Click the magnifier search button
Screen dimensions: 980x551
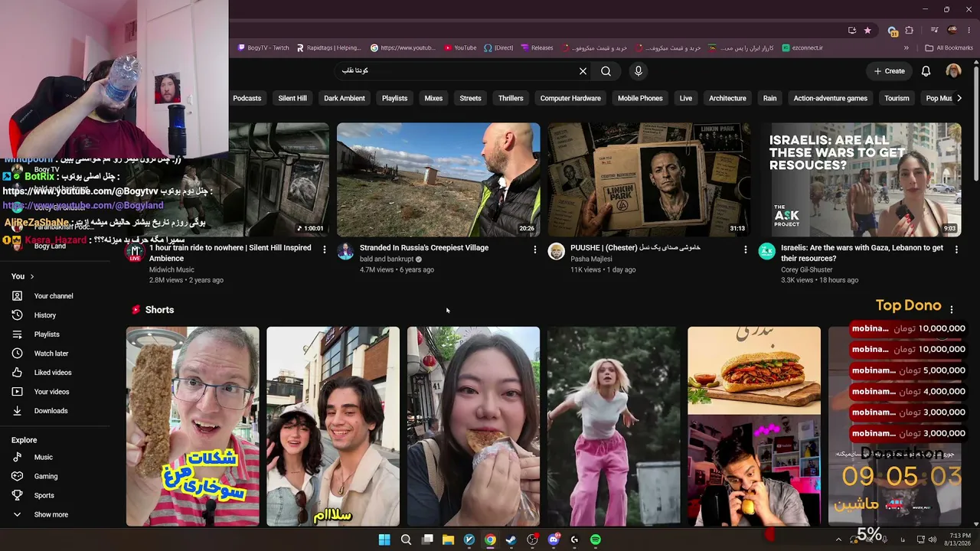[606, 71]
